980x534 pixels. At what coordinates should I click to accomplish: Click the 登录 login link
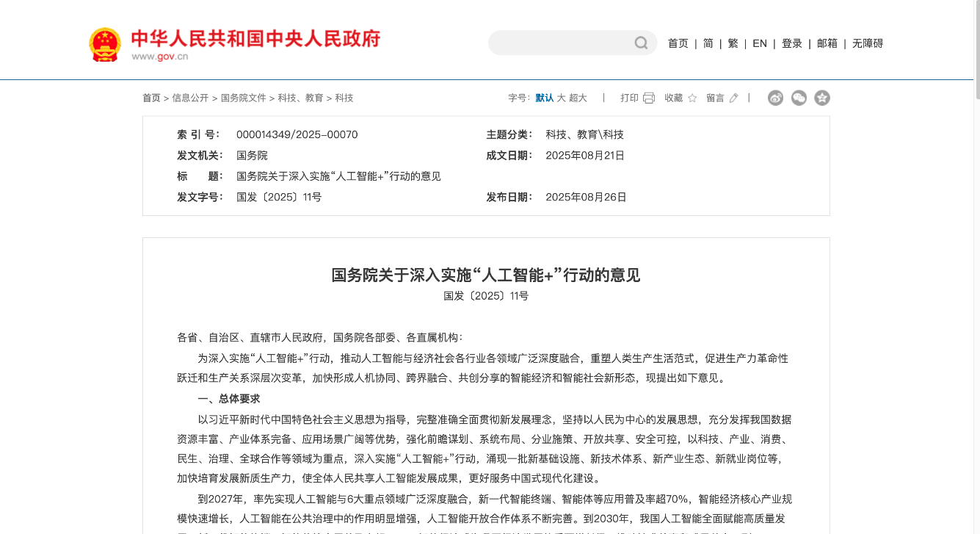tap(791, 43)
